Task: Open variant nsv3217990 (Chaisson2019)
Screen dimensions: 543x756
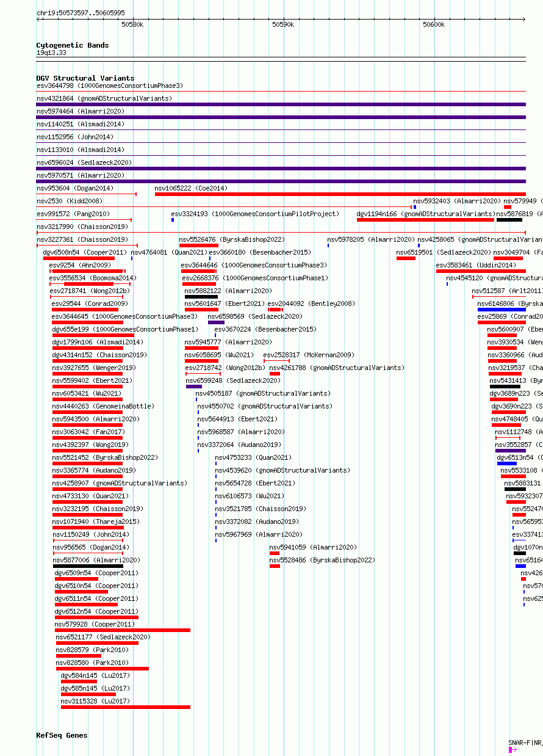Action: coord(82,227)
